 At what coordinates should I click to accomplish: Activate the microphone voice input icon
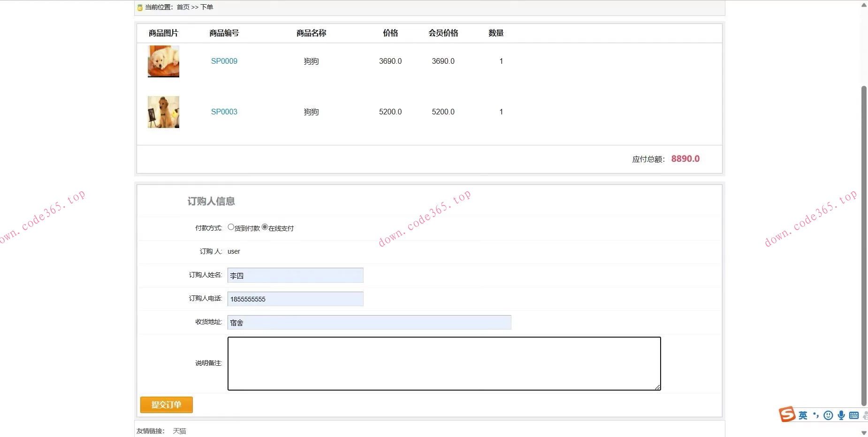point(841,415)
